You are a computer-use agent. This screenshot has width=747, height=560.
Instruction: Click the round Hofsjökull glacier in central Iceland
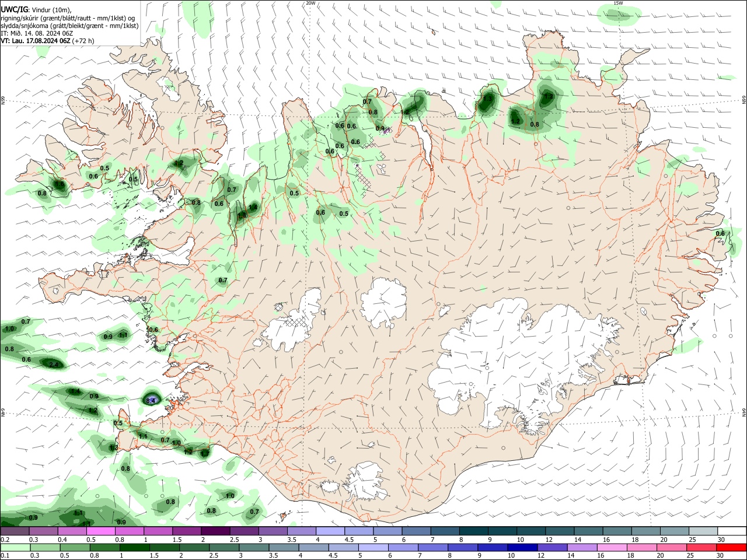click(x=383, y=302)
